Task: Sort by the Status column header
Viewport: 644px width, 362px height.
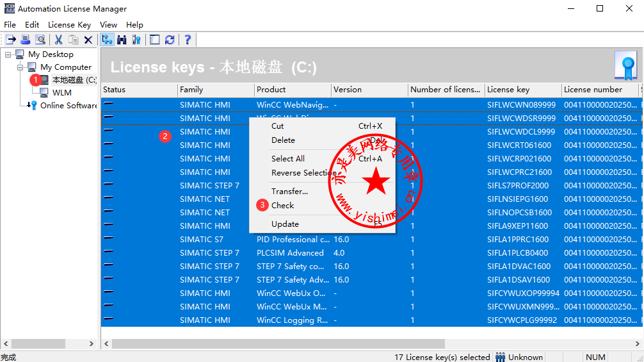Action: (139, 90)
